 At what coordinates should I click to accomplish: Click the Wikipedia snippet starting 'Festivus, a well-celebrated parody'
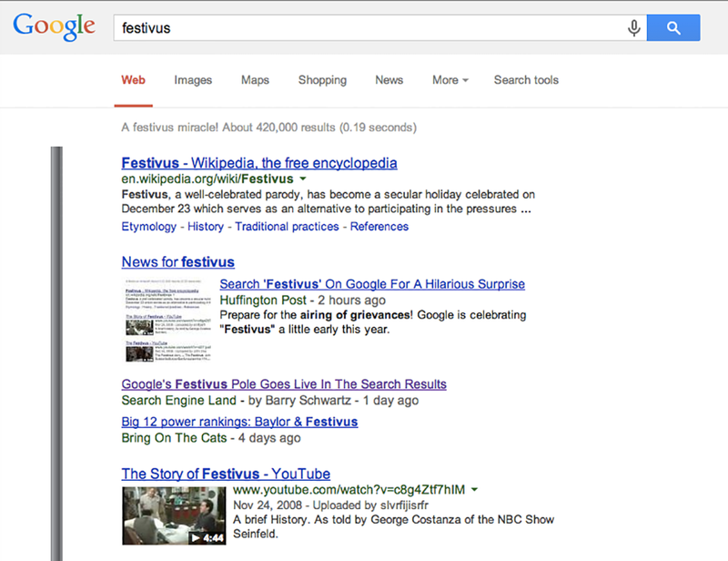pos(328,201)
